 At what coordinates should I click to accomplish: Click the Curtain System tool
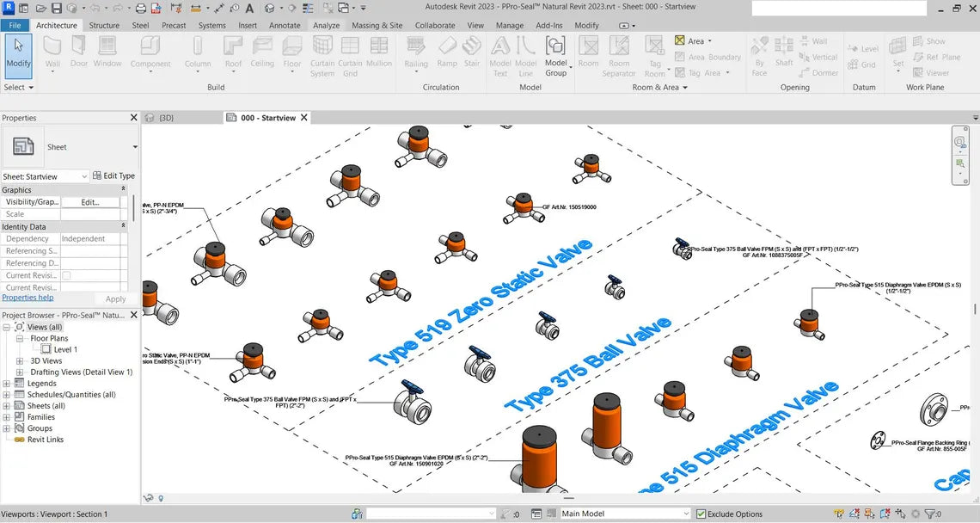322,56
